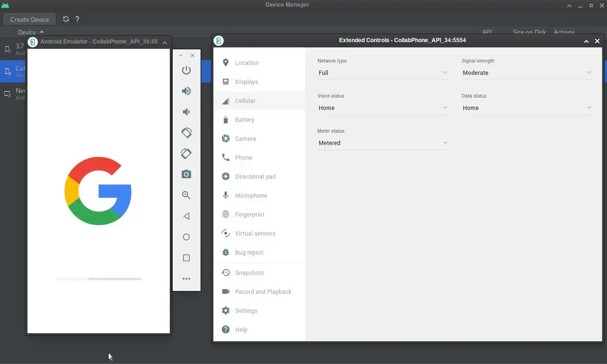Image resolution: width=607 pixels, height=364 pixels.
Task: Open the Data status dropdown
Action: [x=527, y=108]
